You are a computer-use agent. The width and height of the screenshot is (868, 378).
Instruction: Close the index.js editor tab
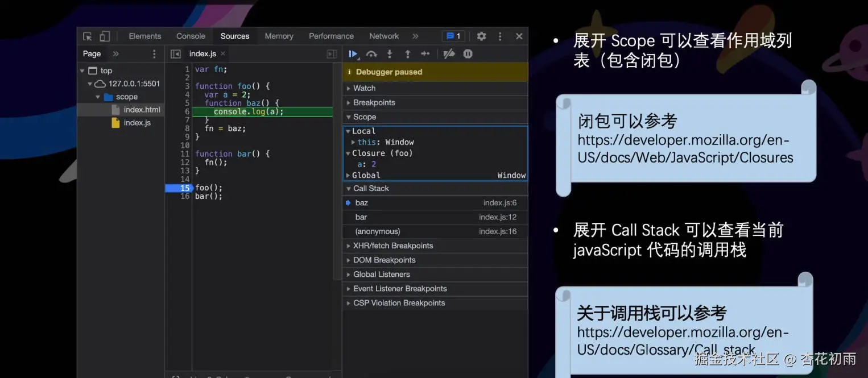(x=223, y=53)
